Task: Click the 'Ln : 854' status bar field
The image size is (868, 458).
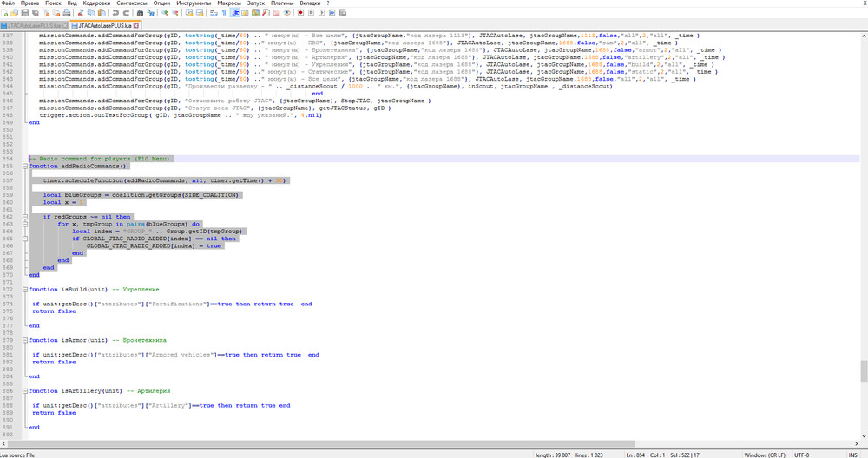Action: click(x=635, y=455)
